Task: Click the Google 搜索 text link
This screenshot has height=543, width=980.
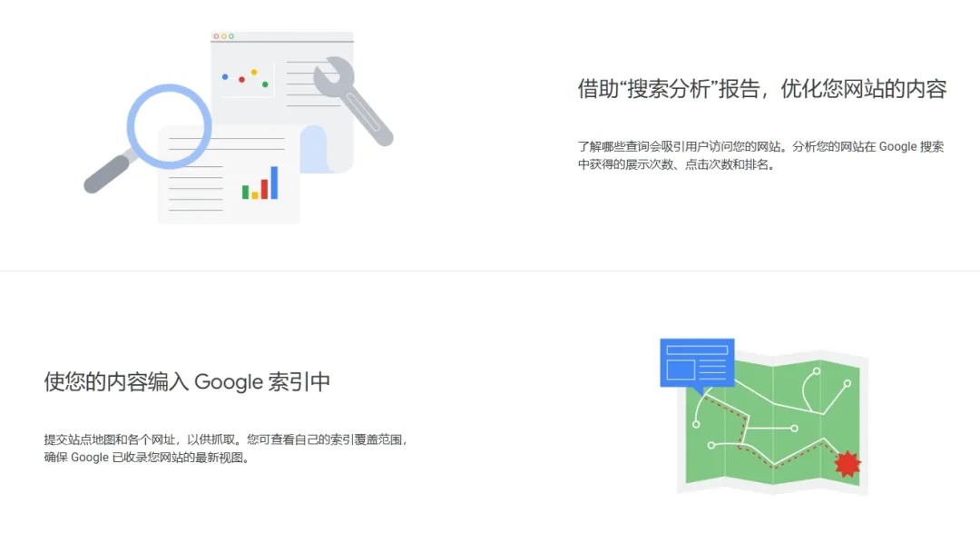Action: point(911,146)
